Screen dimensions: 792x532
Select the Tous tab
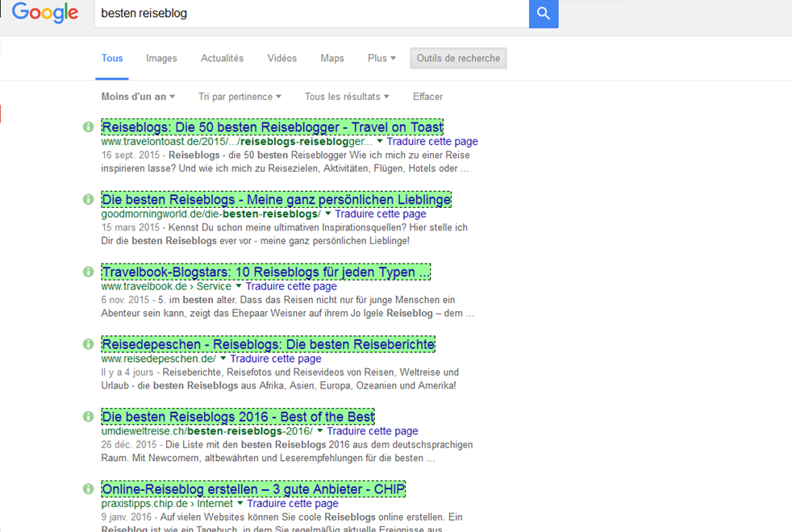pos(112,58)
